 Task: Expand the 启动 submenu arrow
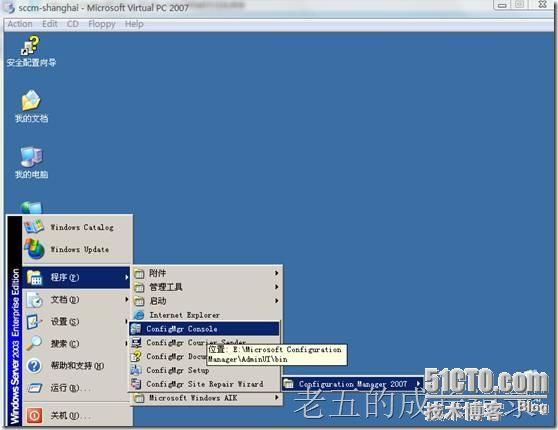(x=277, y=301)
